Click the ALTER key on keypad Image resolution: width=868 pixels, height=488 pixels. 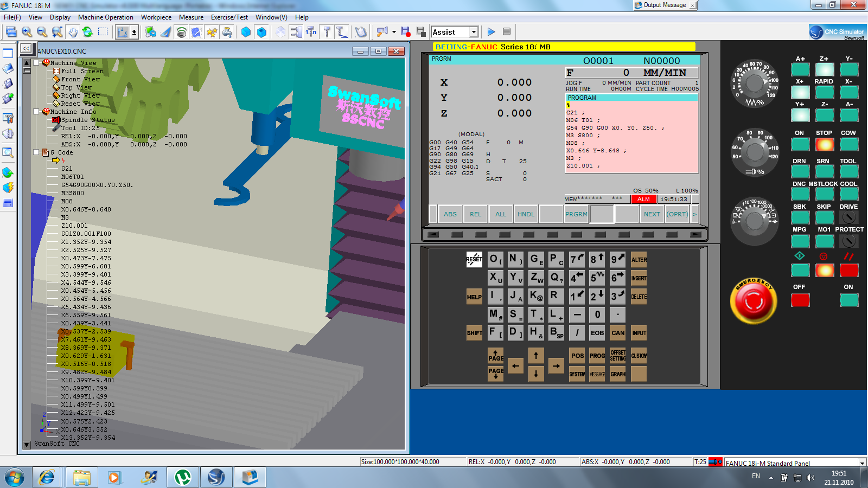(639, 259)
